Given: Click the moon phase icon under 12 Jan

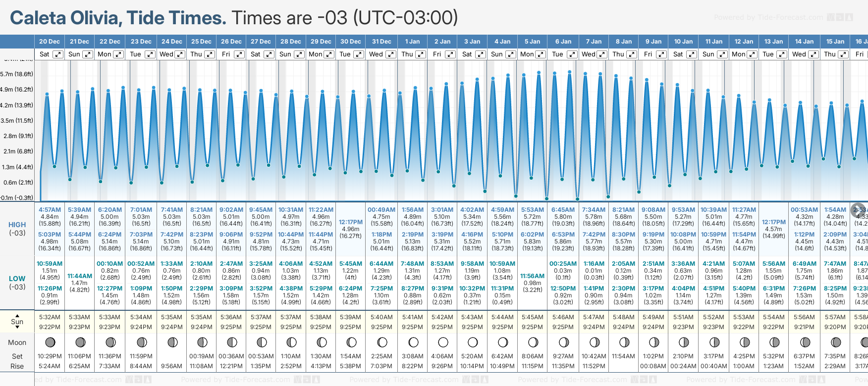Looking at the screenshot, I should 744,342.
